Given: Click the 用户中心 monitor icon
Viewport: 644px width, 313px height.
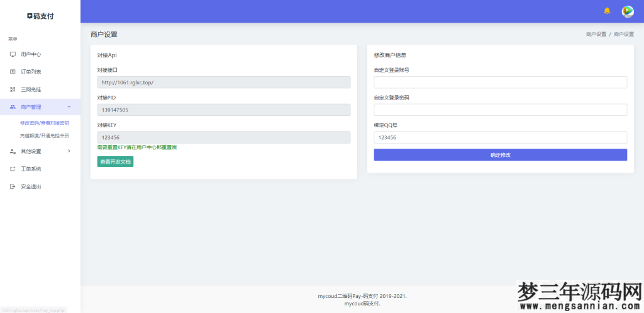Looking at the screenshot, I should (13, 54).
